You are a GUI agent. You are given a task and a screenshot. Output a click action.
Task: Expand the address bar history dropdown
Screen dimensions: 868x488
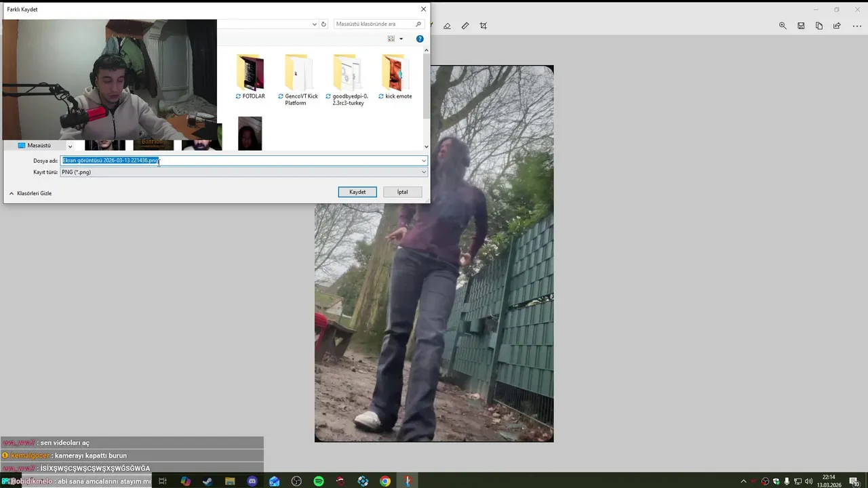click(x=315, y=24)
